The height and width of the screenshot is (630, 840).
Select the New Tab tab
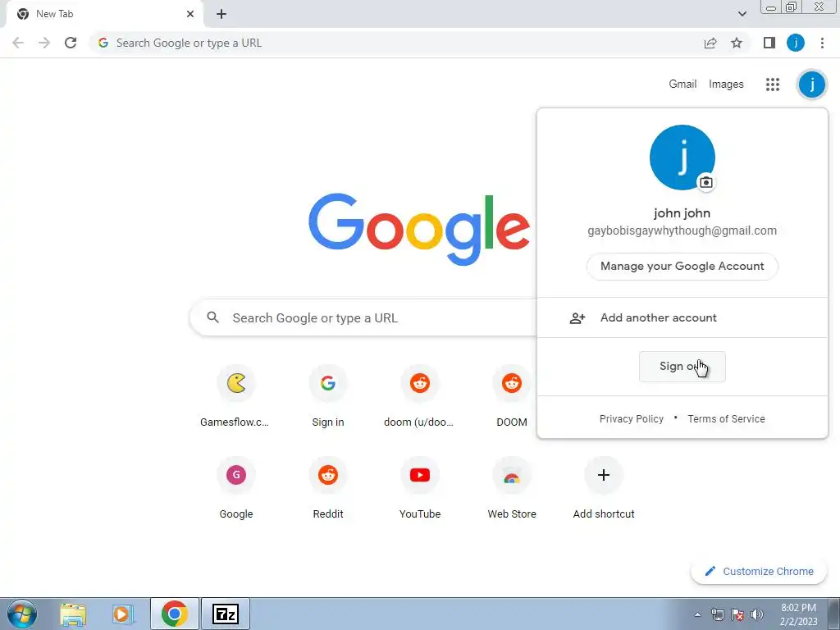point(104,14)
